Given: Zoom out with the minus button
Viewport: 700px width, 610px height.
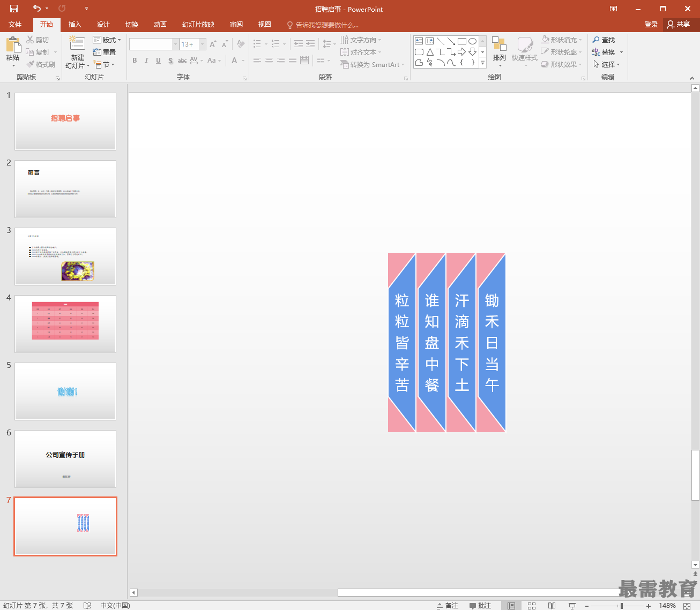Looking at the screenshot, I should (587, 606).
